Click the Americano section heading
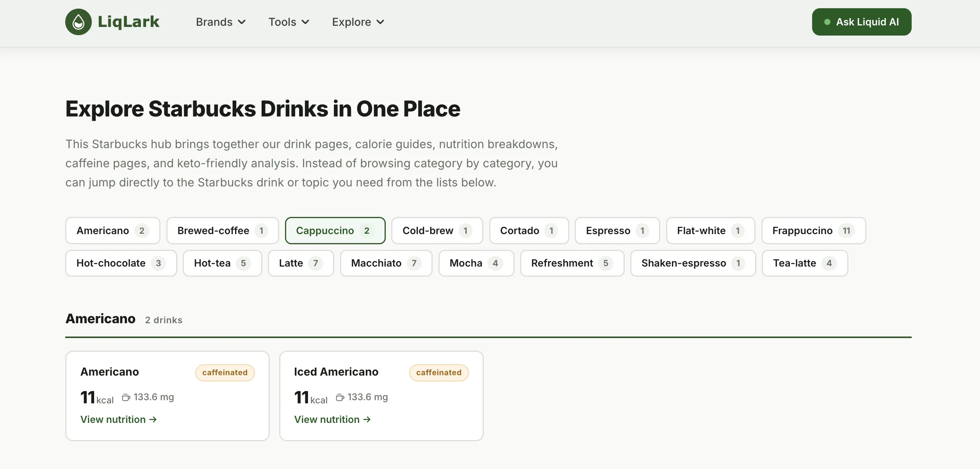 [100, 319]
